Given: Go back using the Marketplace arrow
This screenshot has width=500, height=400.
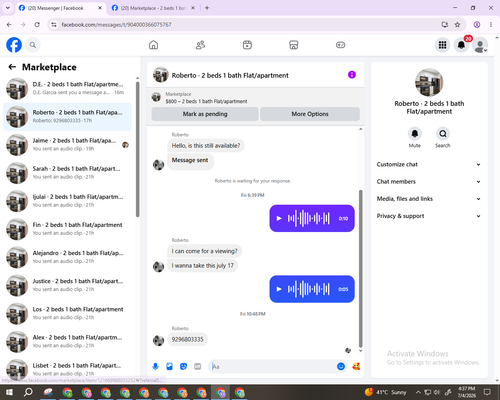Looking at the screenshot, I should pyautogui.click(x=12, y=67).
